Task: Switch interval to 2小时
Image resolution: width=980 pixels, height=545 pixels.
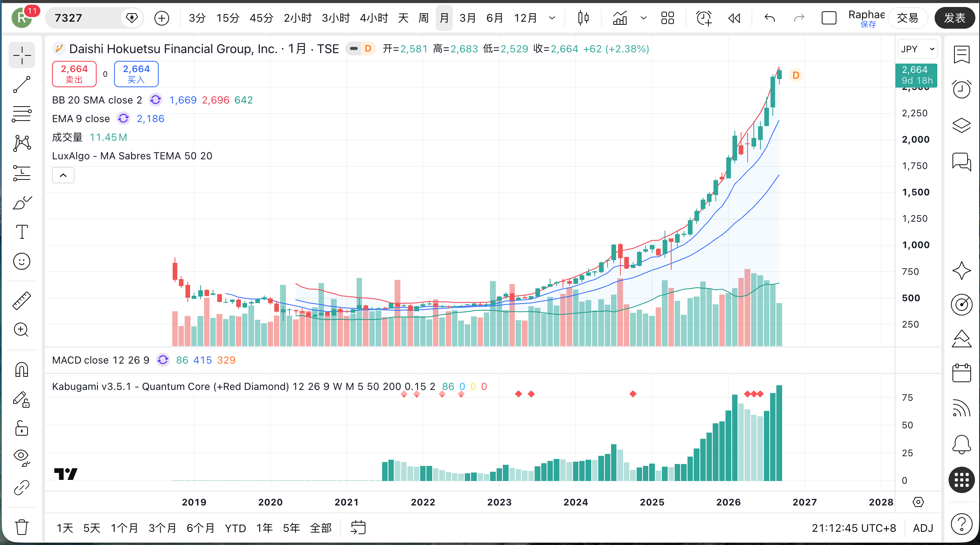Action: pyautogui.click(x=298, y=18)
